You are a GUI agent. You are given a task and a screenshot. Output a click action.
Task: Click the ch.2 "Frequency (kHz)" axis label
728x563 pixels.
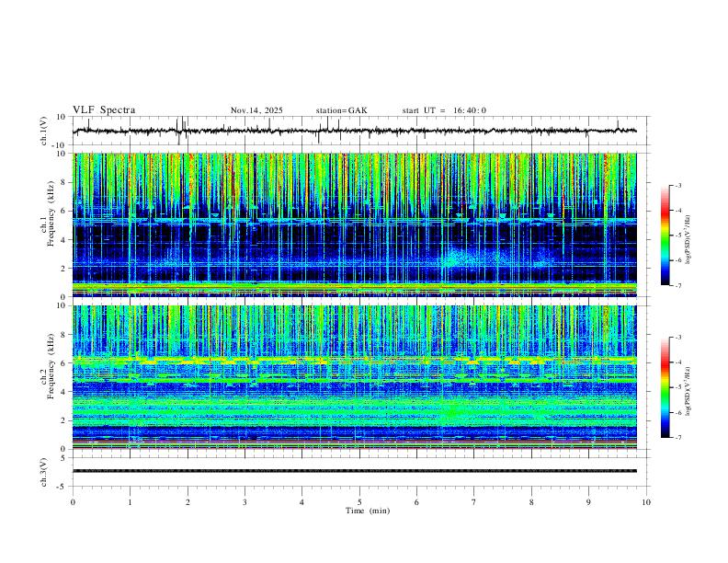51,366
